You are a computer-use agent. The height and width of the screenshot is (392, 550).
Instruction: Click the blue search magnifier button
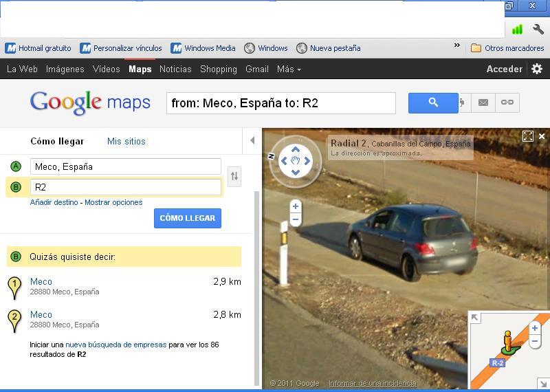pos(433,103)
